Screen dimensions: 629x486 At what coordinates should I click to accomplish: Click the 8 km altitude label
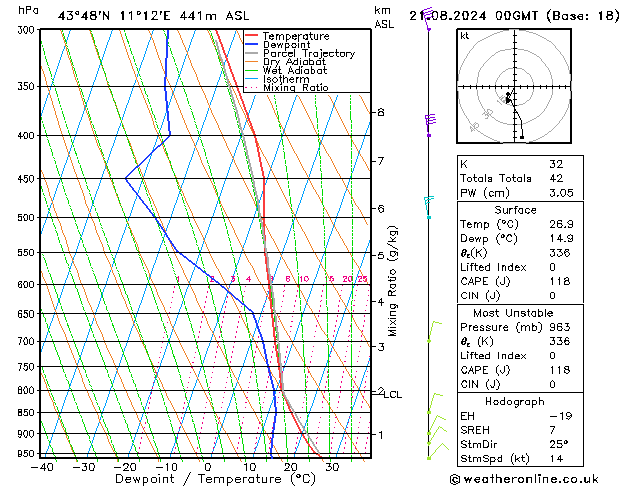(381, 112)
